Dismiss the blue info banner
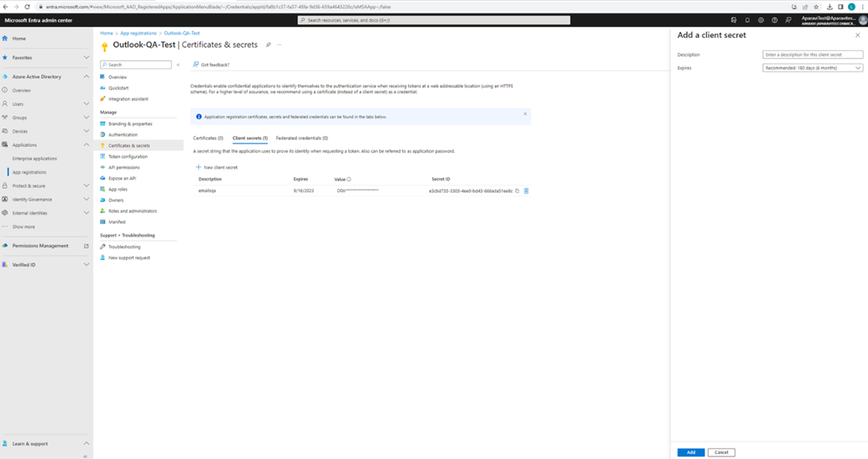Image resolution: width=868 pixels, height=459 pixels. (x=526, y=114)
